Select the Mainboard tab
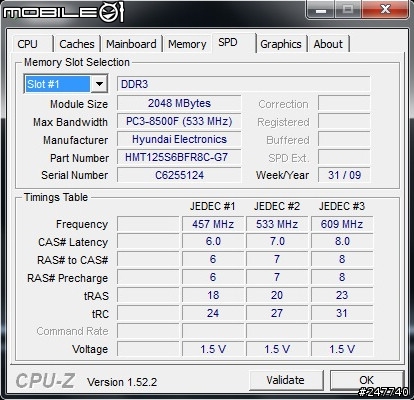This screenshot has width=414, height=400. coord(131,44)
